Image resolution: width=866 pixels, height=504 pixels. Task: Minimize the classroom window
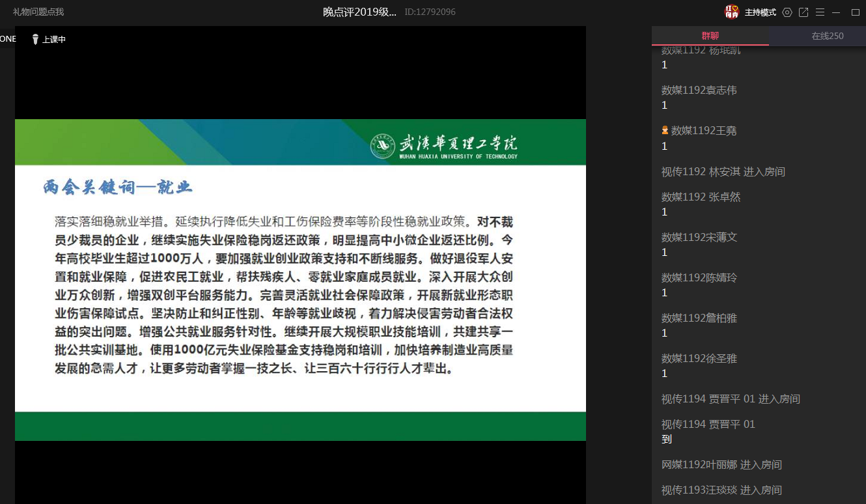coord(836,12)
